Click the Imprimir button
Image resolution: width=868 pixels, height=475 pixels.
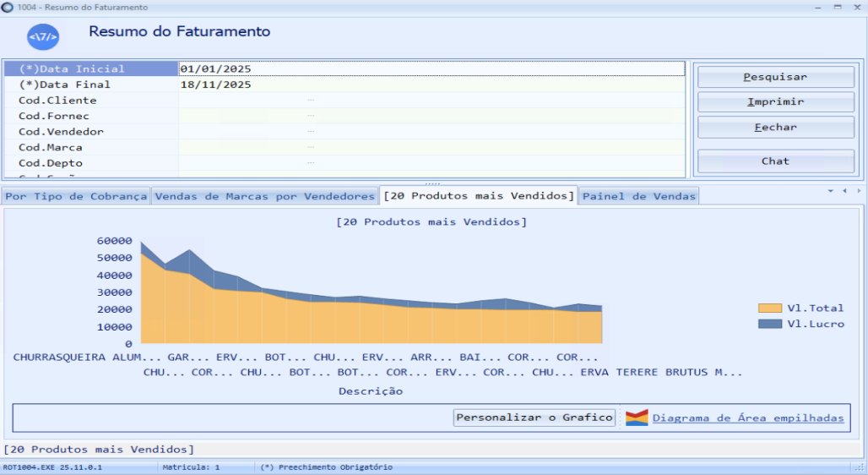pyautogui.click(x=775, y=102)
